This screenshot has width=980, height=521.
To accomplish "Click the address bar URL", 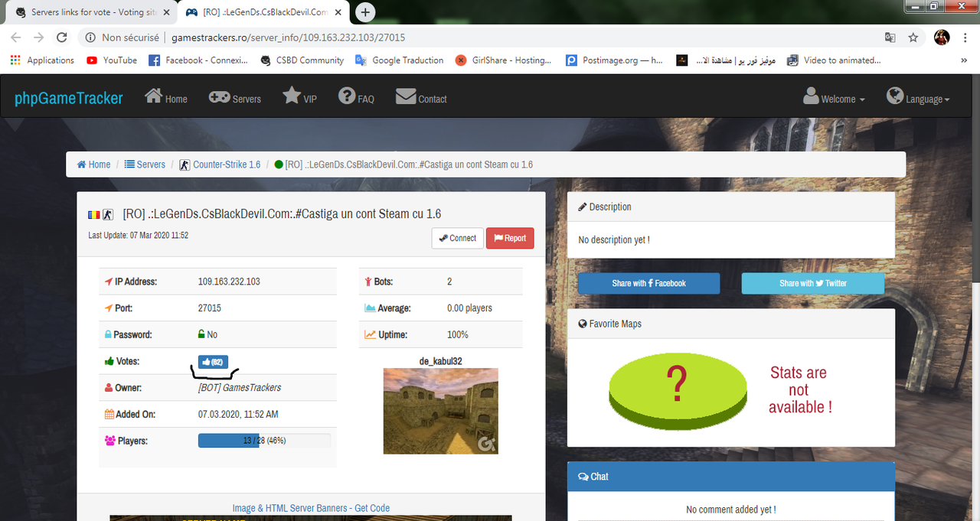I will [x=288, y=37].
